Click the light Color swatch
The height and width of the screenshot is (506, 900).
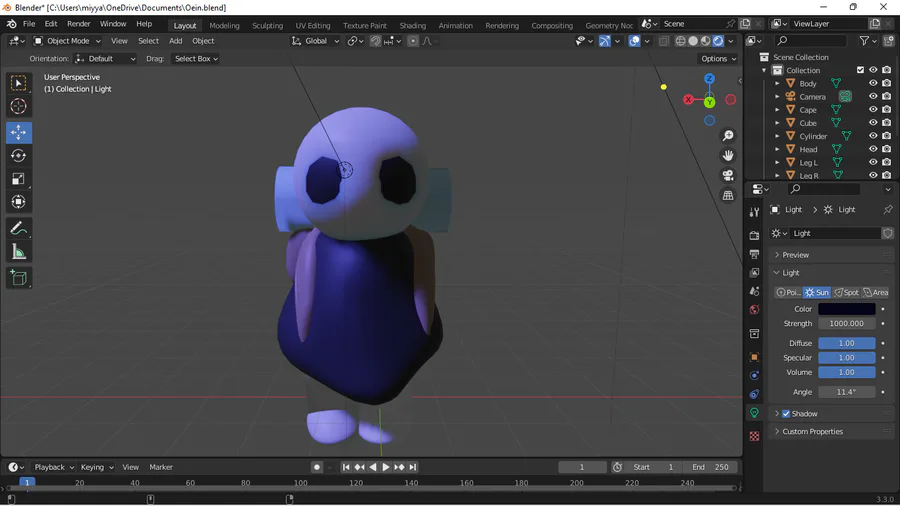click(846, 309)
